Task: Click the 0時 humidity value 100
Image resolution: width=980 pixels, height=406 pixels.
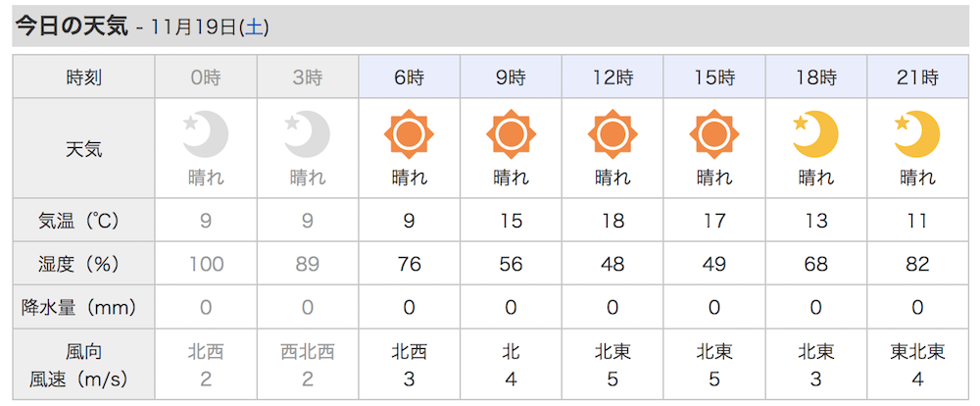Action: pyautogui.click(x=206, y=264)
